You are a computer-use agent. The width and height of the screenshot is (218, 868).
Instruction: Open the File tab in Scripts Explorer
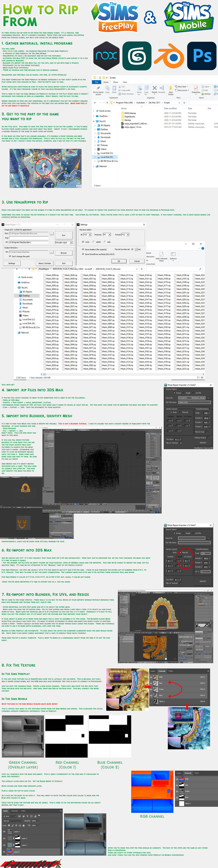96,82
